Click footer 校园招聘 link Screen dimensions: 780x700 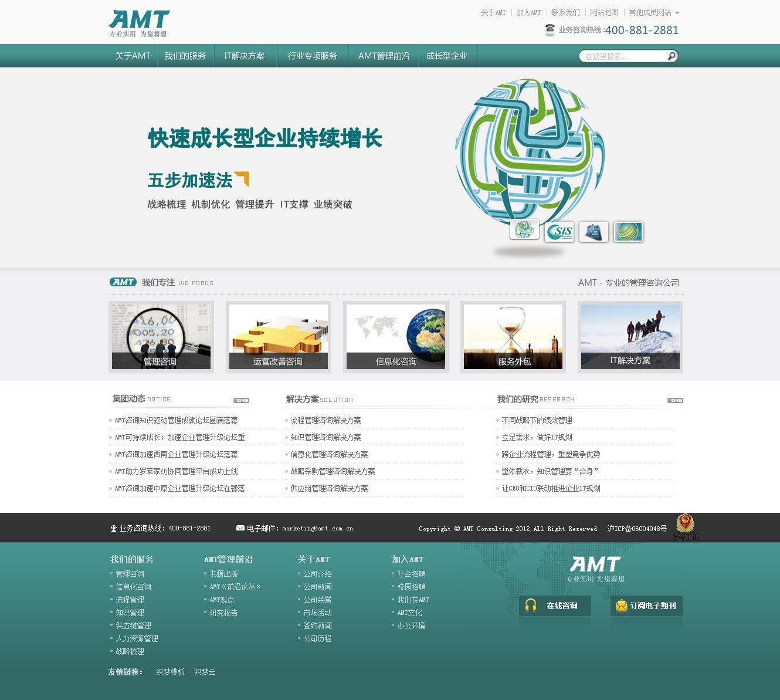point(411,587)
